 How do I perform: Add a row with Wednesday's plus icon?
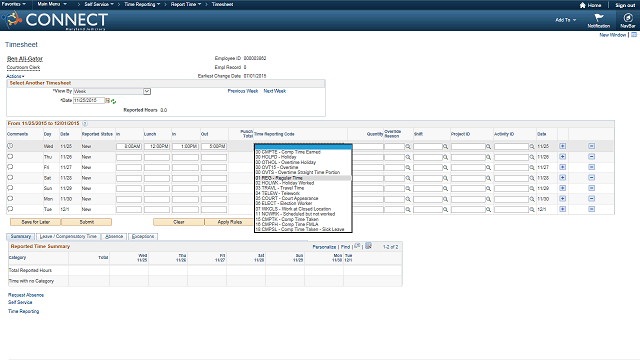pyautogui.click(x=562, y=146)
